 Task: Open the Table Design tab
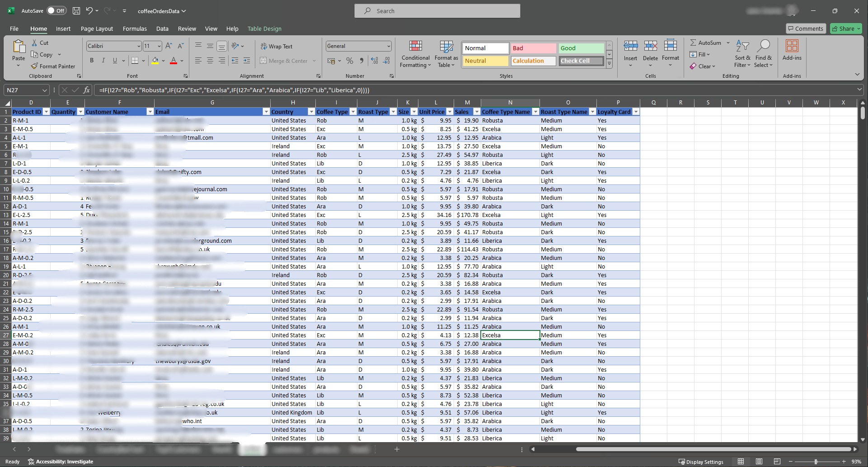pos(264,28)
